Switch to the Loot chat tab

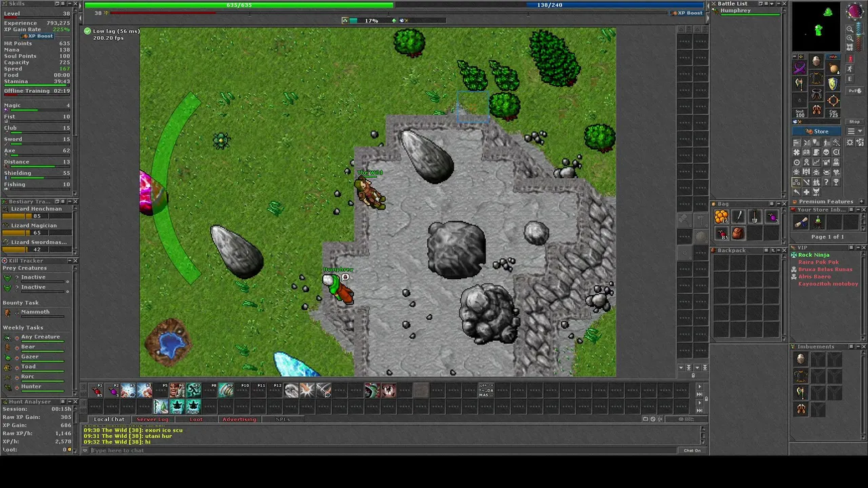point(196,419)
